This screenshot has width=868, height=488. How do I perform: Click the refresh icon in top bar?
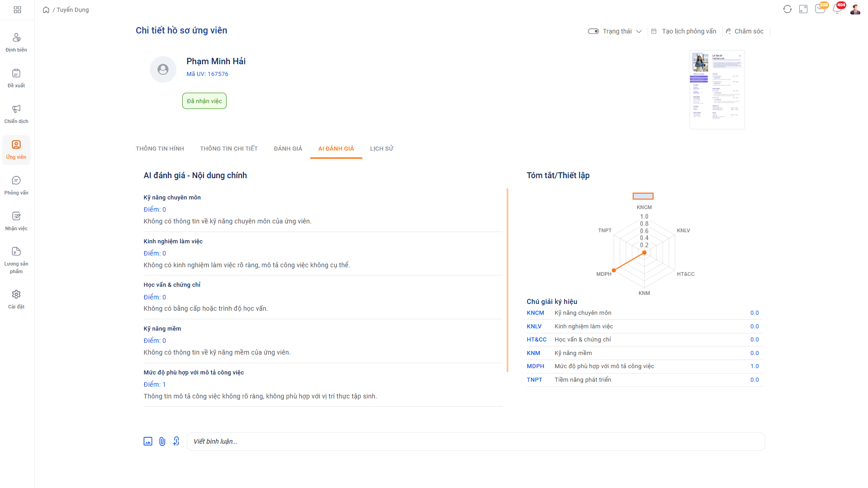(787, 9)
